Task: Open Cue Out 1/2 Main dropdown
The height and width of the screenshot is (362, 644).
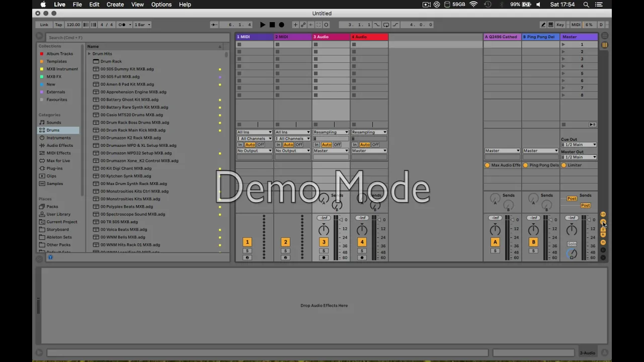Action: (x=579, y=145)
